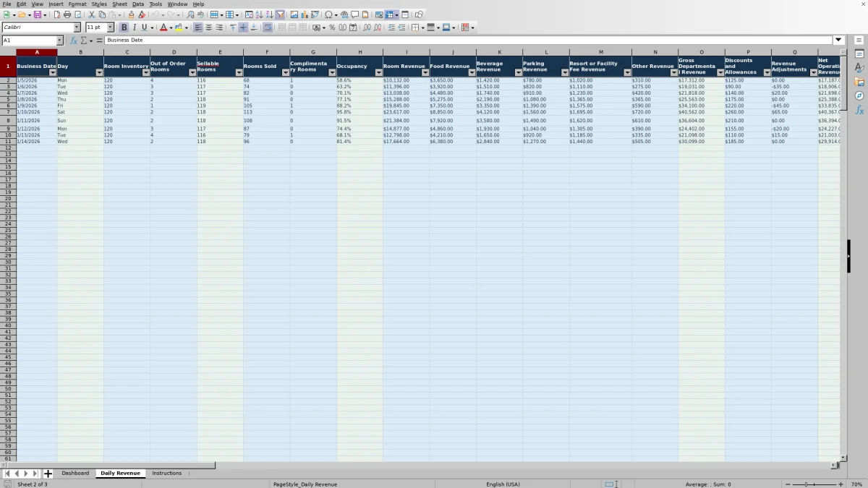The height and width of the screenshot is (488, 868).
Task: Click the formula input line
Action: click(x=469, y=40)
